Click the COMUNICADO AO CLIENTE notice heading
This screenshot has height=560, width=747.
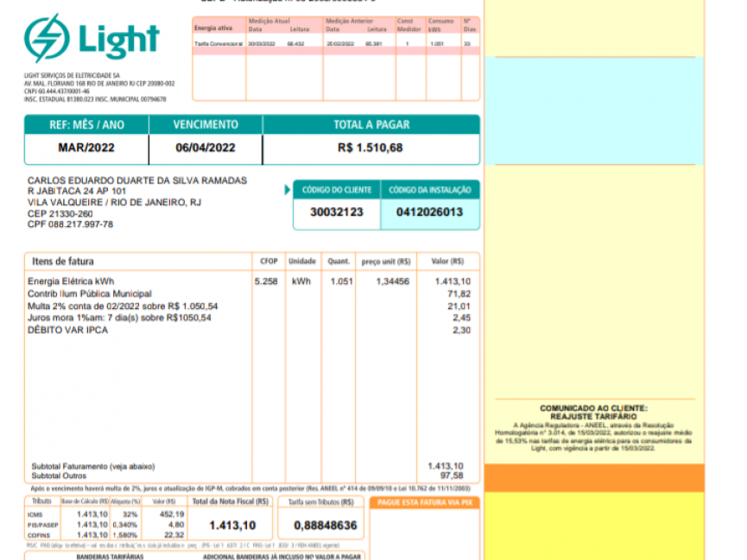click(592, 412)
